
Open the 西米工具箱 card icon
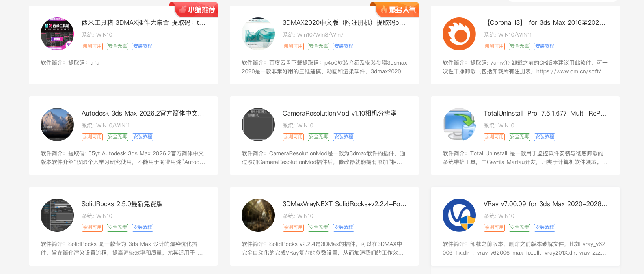(57, 34)
